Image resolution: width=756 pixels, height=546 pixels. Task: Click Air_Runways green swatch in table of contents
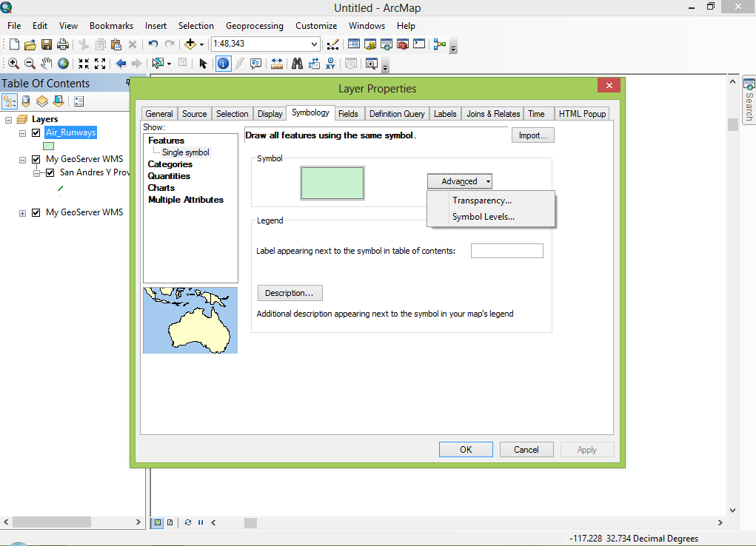[x=48, y=146]
